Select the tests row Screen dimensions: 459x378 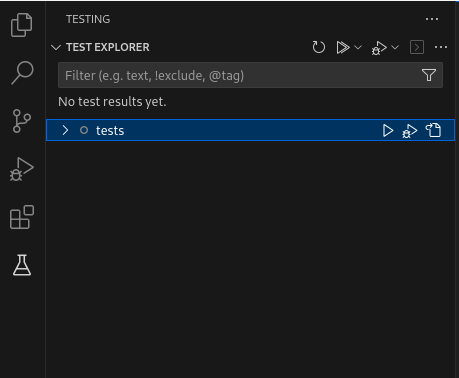(x=250, y=130)
